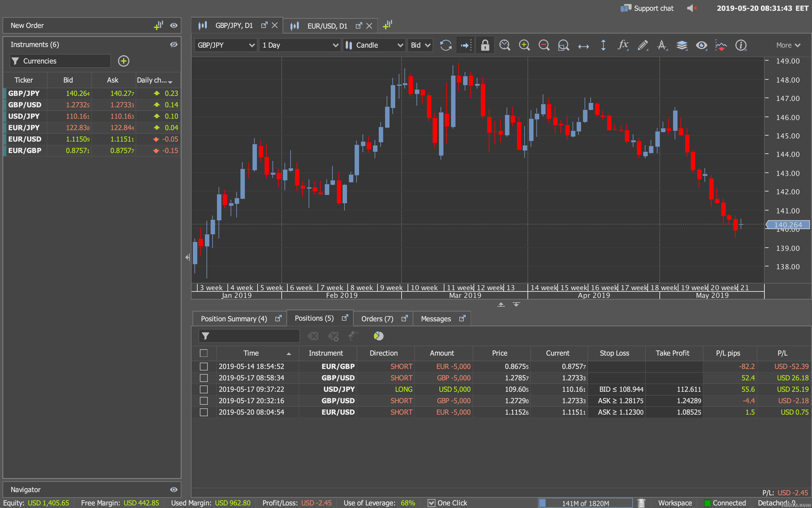The width and height of the screenshot is (812, 508).
Task: Click the reload chart data icon
Action: 446,45
